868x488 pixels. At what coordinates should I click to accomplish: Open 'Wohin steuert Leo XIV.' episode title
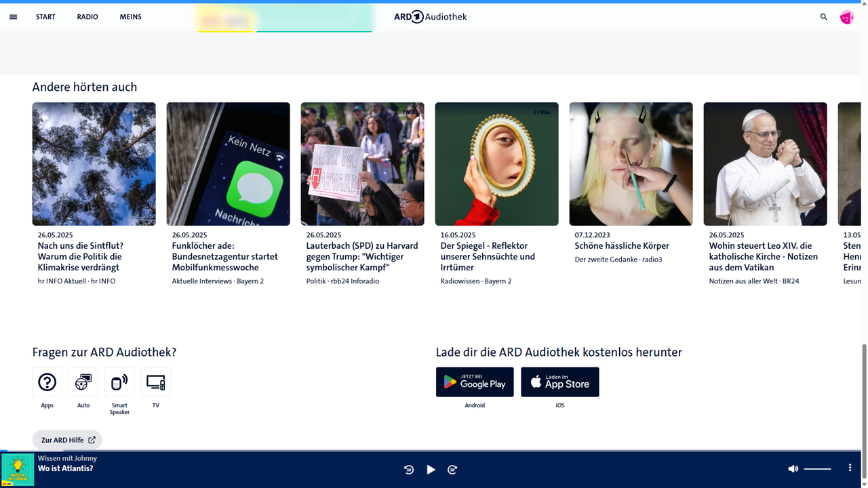point(764,257)
